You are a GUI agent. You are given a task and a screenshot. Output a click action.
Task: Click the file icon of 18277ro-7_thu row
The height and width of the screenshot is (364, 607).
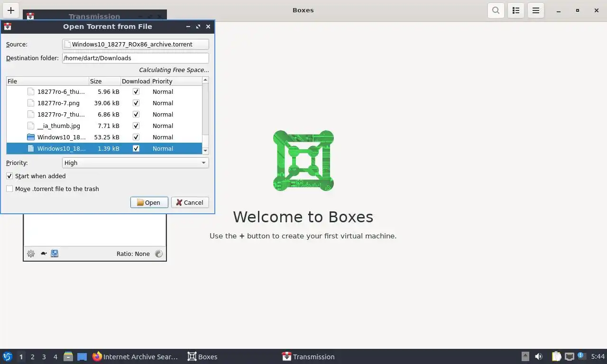coord(31,114)
